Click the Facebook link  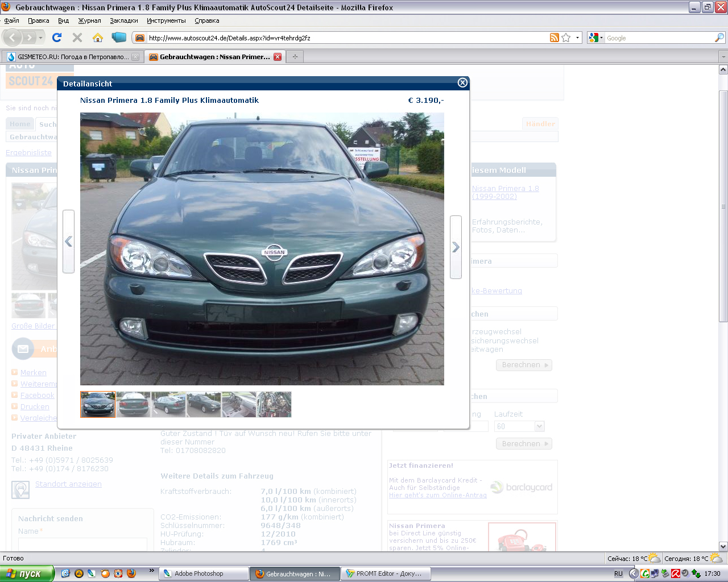(x=38, y=396)
